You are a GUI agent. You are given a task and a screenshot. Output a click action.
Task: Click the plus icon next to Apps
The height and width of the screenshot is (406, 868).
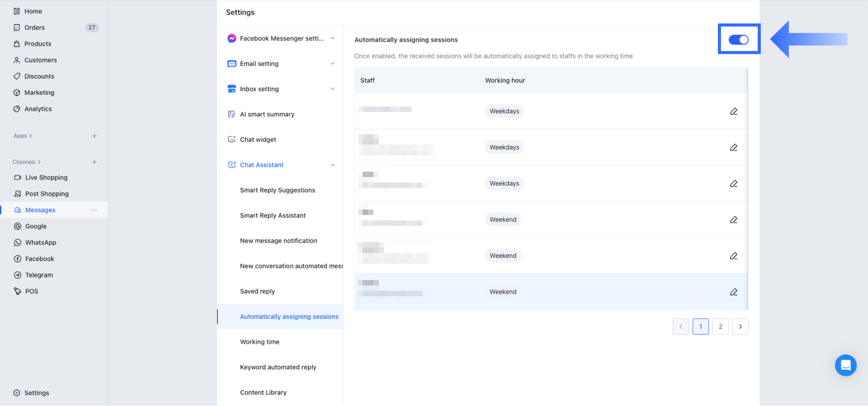[x=94, y=136]
